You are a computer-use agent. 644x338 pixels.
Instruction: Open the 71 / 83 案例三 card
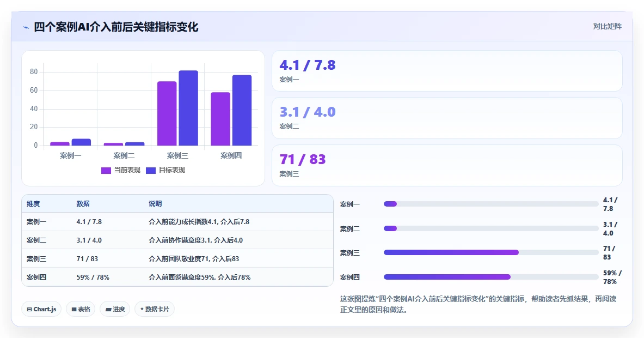coord(447,165)
